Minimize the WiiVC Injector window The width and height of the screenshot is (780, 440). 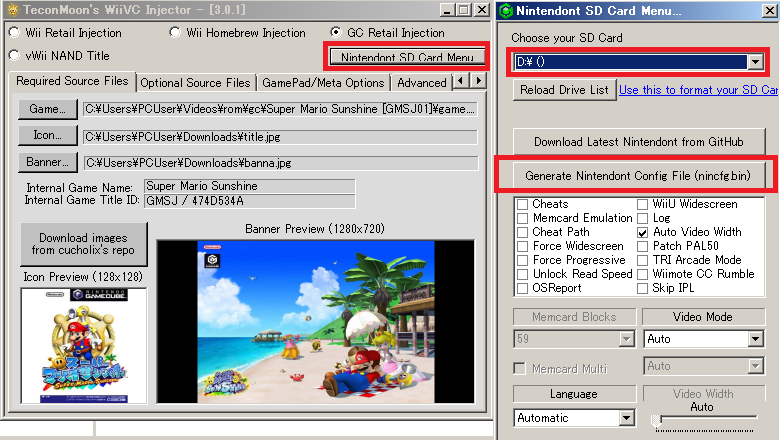pyautogui.click(x=447, y=10)
